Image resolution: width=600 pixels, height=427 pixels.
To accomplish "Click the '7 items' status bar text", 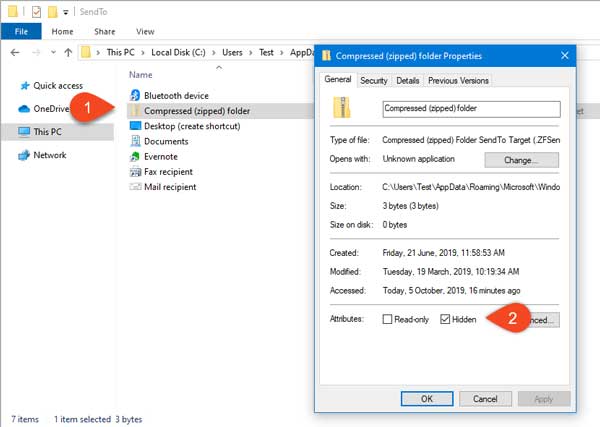I will point(25,419).
